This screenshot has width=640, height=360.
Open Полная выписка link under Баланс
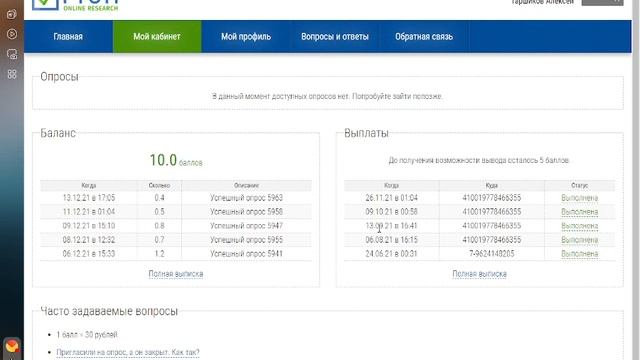click(x=176, y=274)
